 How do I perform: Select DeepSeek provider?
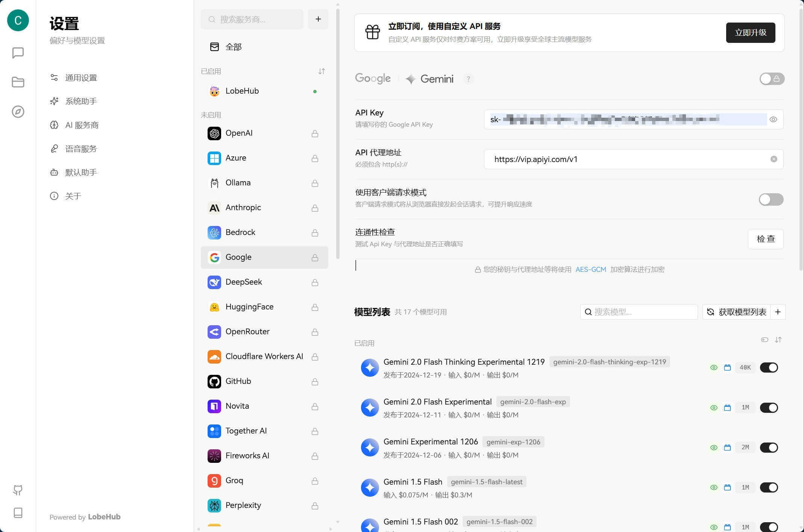264,282
